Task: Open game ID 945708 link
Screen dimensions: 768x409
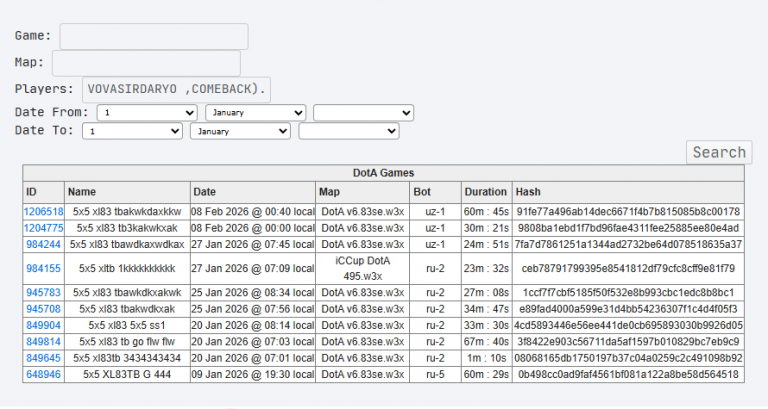Action: pos(44,309)
